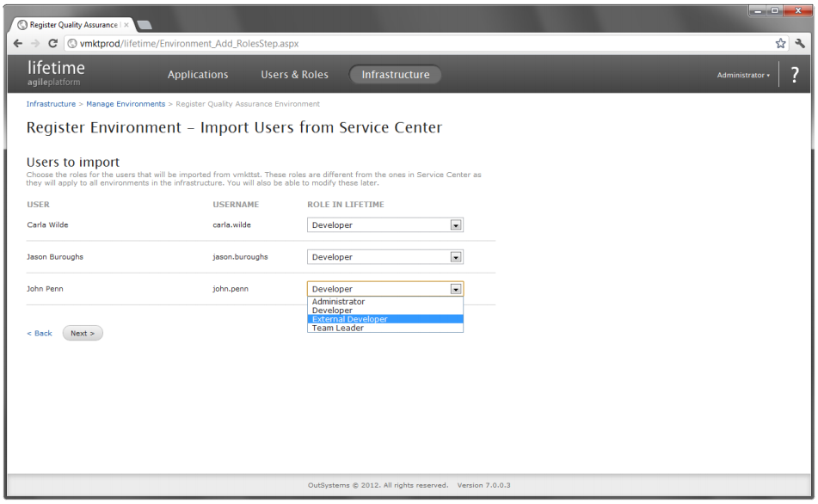Image resolution: width=818 pixels, height=504 pixels.
Task: Click the browser forward navigation arrow
Action: 35,42
